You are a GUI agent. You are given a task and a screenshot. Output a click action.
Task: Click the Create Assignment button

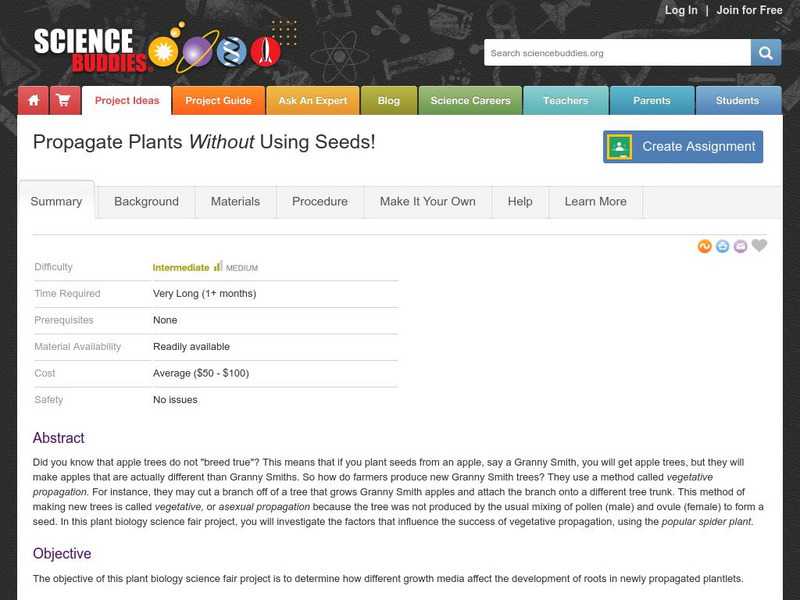click(x=683, y=146)
